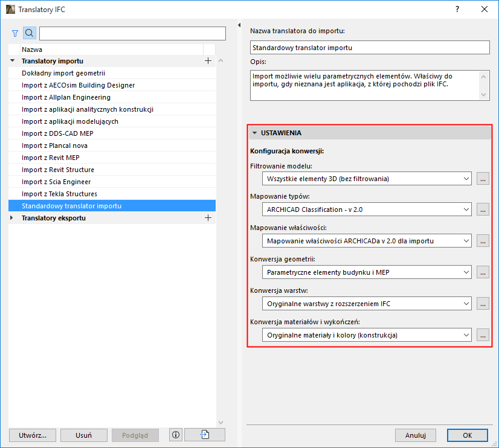Select Import z Plancal nova
This screenshot has height=448, width=499.
click(x=112, y=146)
